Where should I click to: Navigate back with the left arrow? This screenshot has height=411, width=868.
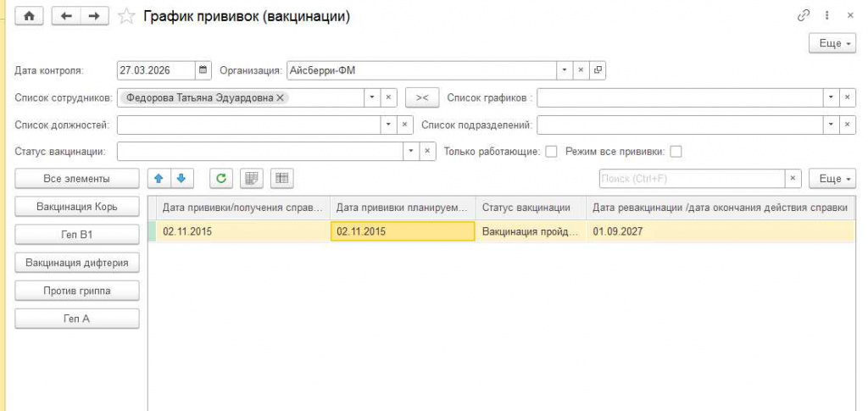[66, 16]
